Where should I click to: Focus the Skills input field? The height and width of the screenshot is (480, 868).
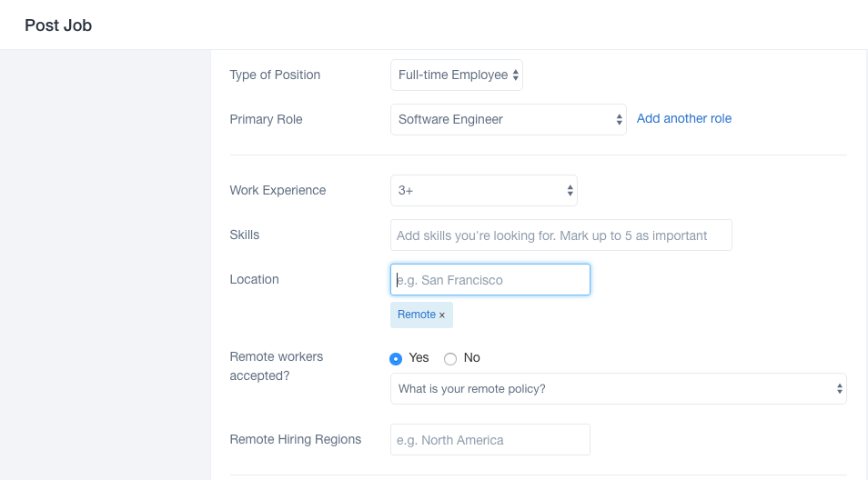pyautogui.click(x=560, y=235)
